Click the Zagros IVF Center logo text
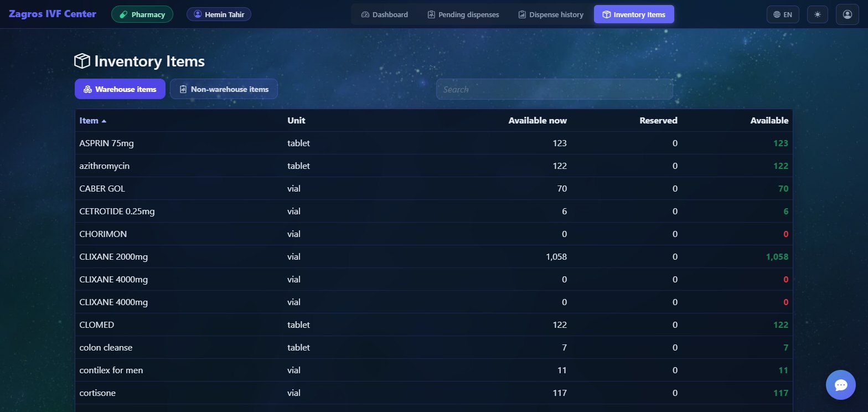868x412 pixels. 53,14
